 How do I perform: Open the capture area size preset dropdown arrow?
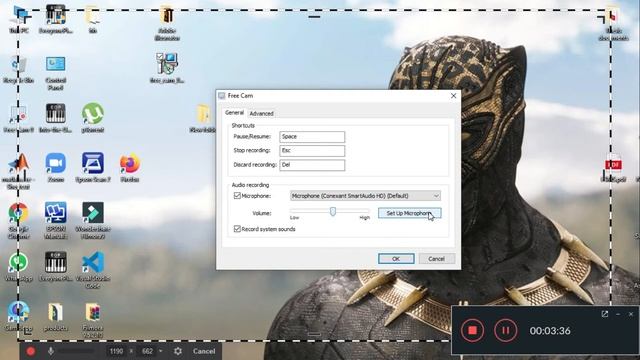tap(160, 351)
